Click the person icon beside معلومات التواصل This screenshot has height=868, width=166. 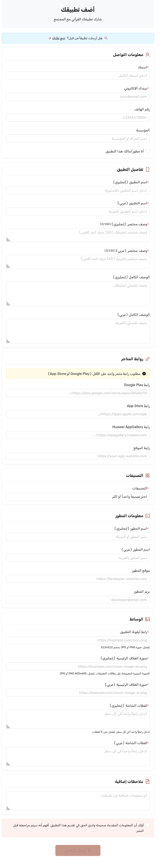147,55
